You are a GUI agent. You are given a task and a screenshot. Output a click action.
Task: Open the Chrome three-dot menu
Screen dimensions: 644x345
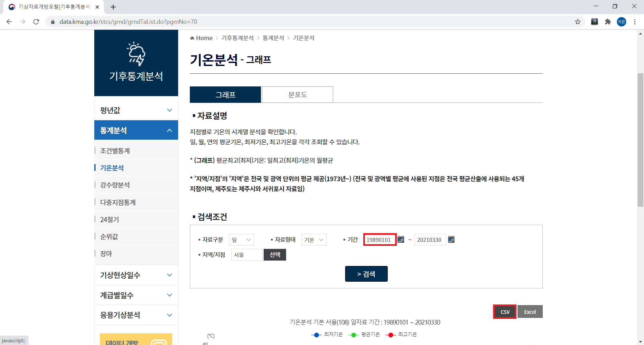click(x=635, y=22)
